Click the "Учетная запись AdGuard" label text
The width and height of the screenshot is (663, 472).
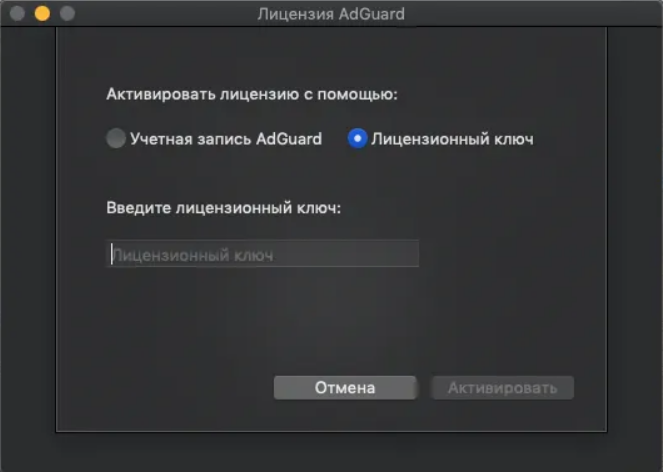coord(226,139)
